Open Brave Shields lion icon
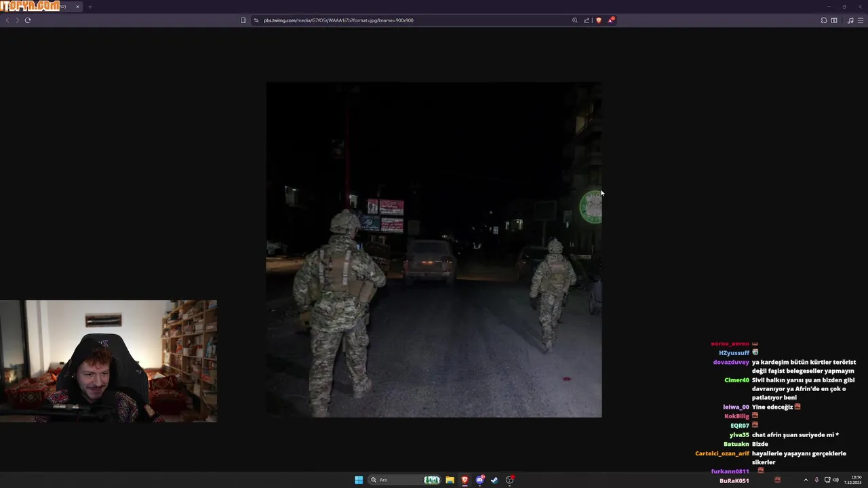Viewport: 868px width, 488px height. 598,20
